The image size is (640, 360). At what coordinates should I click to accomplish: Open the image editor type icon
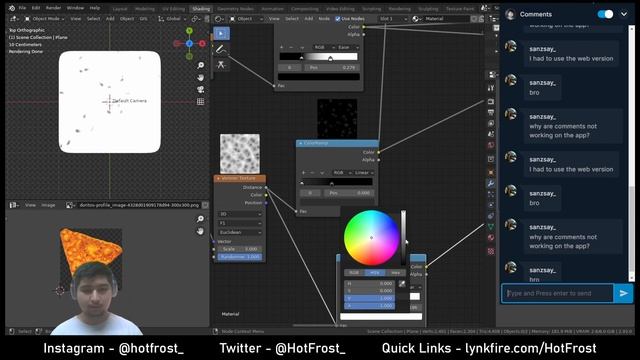(x=13, y=205)
